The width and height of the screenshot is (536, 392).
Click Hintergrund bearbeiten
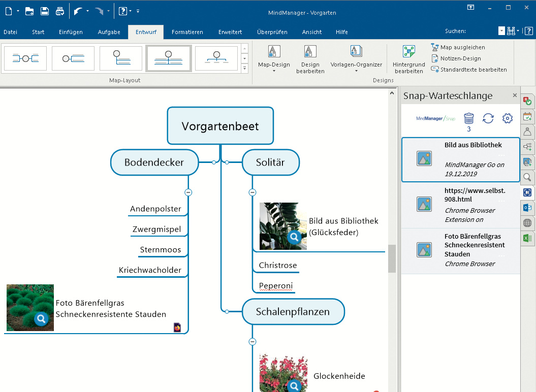[409, 59]
